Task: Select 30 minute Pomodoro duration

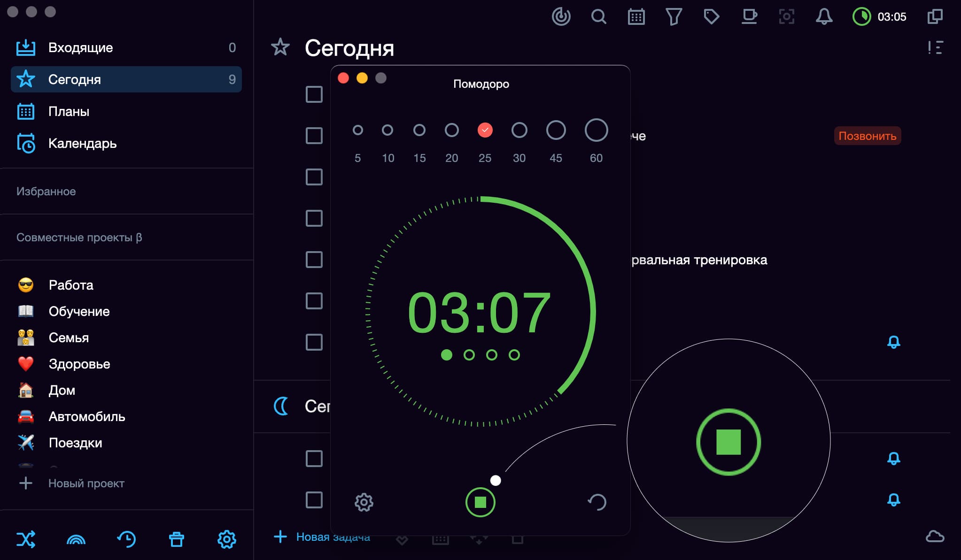Action: pyautogui.click(x=519, y=130)
